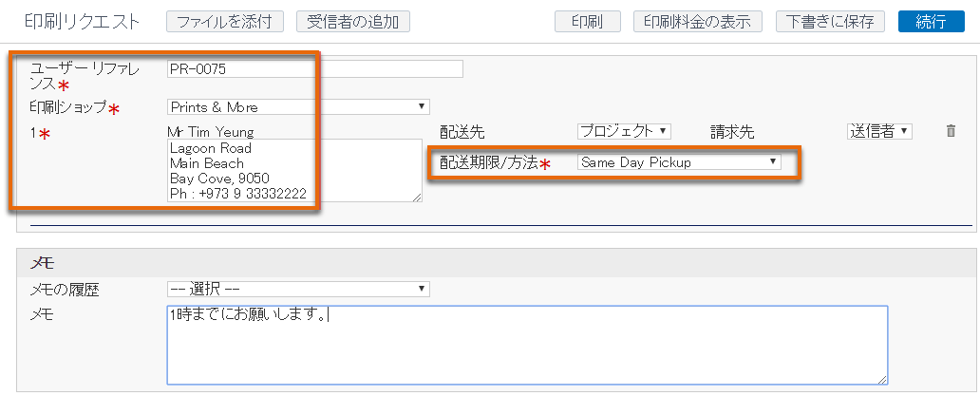
Task: Focus the ユーザーリファレンス field containing PR-0075
Action: click(315, 68)
